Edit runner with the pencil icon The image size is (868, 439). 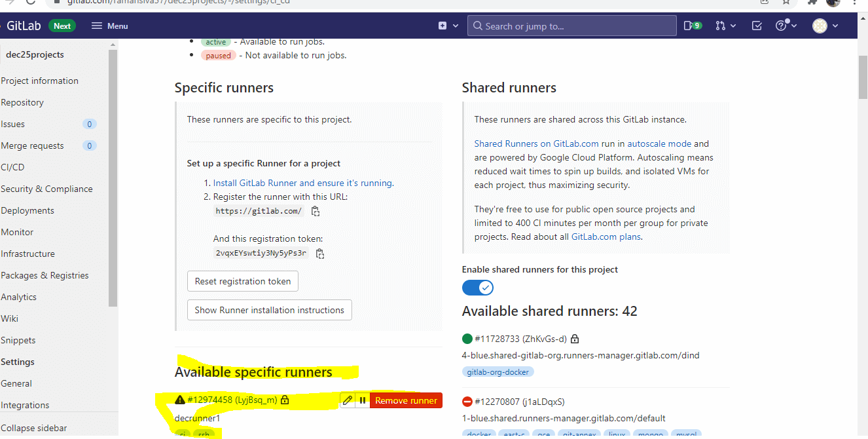point(348,400)
